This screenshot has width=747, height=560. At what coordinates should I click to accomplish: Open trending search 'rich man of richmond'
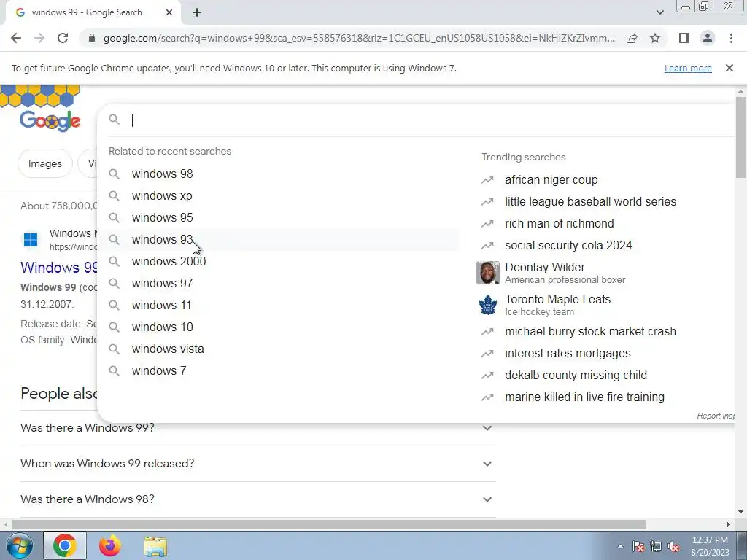(560, 223)
